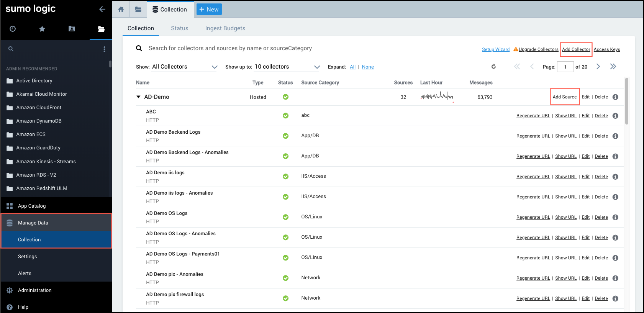The image size is (644, 313).
Task: Open the Shared folder icon in sidebar
Action: click(x=72, y=29)
